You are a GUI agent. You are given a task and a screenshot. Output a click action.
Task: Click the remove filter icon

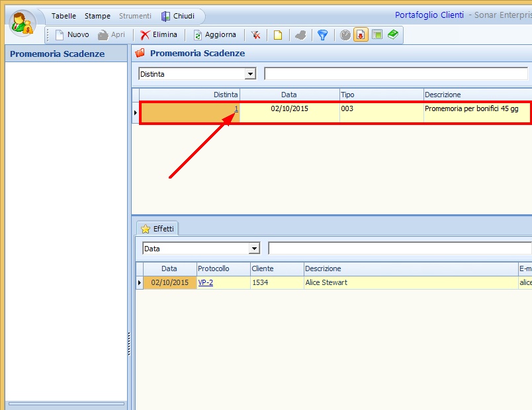(x=255, y=35)
